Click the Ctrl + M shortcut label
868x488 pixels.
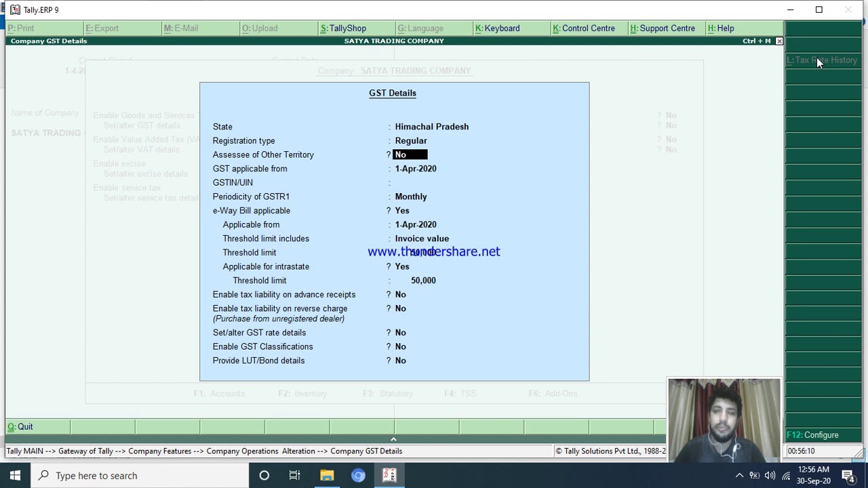click(757, 41)
